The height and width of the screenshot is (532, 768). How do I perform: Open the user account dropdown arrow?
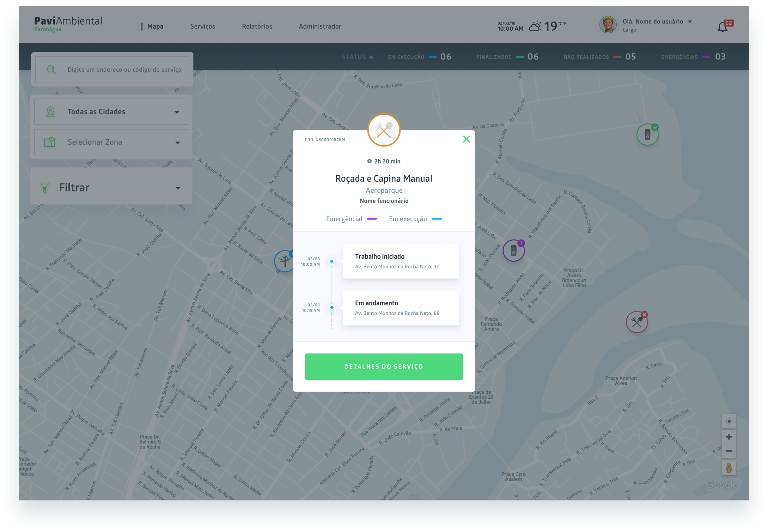(690, 22)
